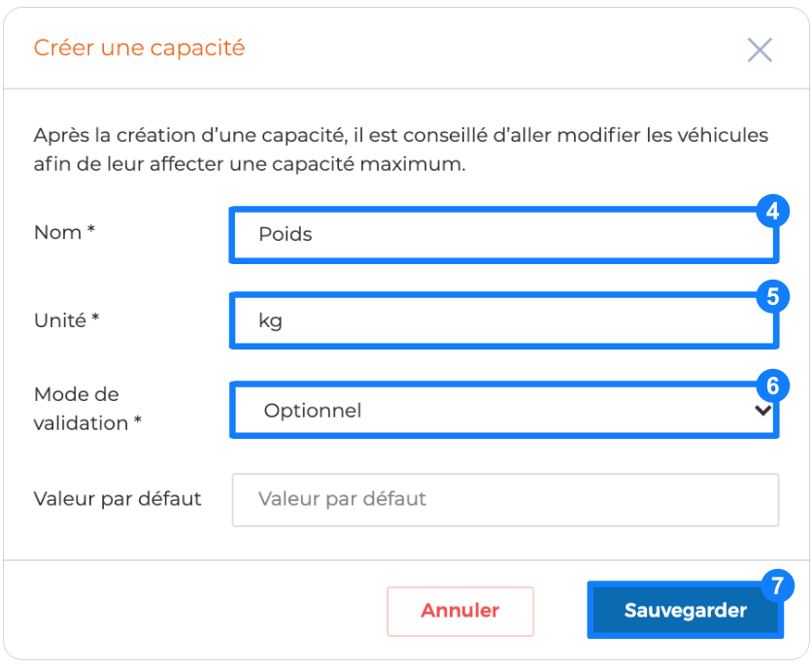Click the chevron arrow beside Optionnel
The image size is (812, 667).
762,411
